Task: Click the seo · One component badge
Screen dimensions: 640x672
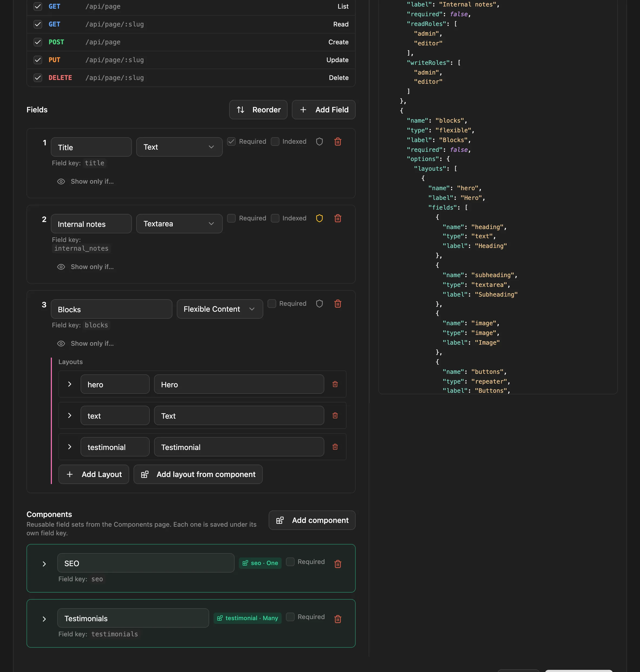Action: click(x=260, y=563)
